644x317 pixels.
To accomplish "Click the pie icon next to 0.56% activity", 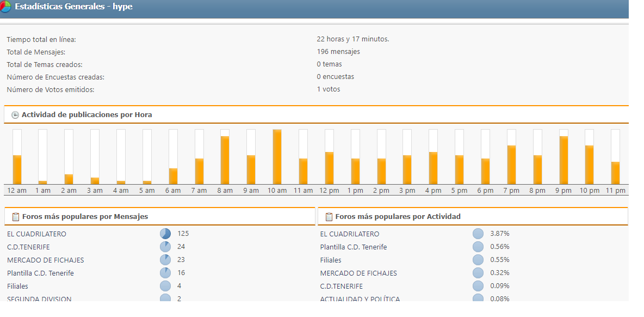I will (x=478, y=247).
